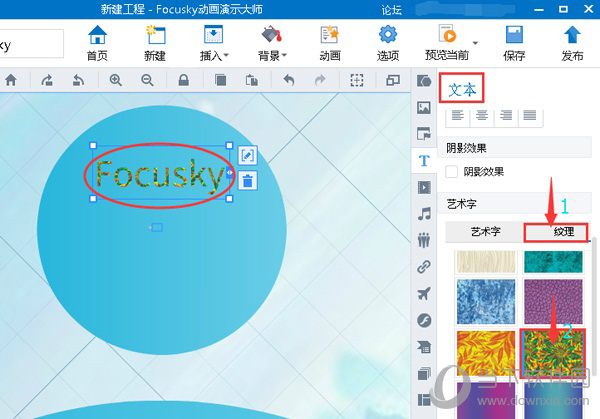This screenshot has height=419, width=600.
Task: Choose the cream wood grain texture
Action: 486,262
